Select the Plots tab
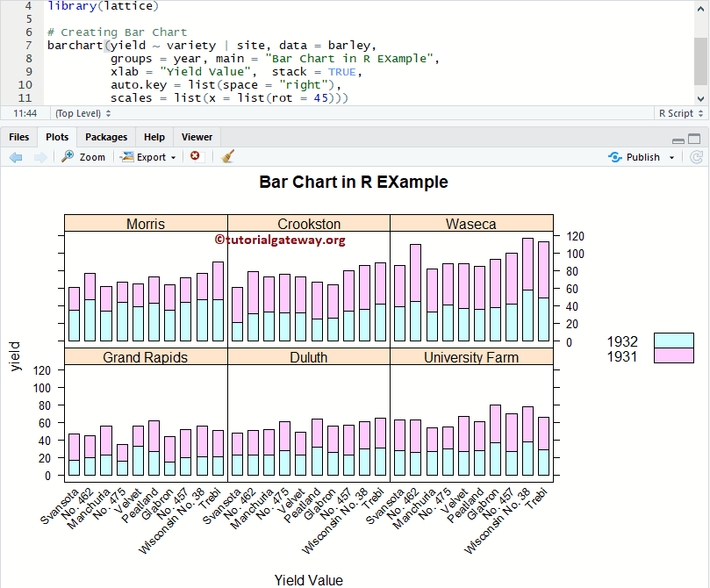This screenshot has width=710, height=588. click(x=57, y=137)
